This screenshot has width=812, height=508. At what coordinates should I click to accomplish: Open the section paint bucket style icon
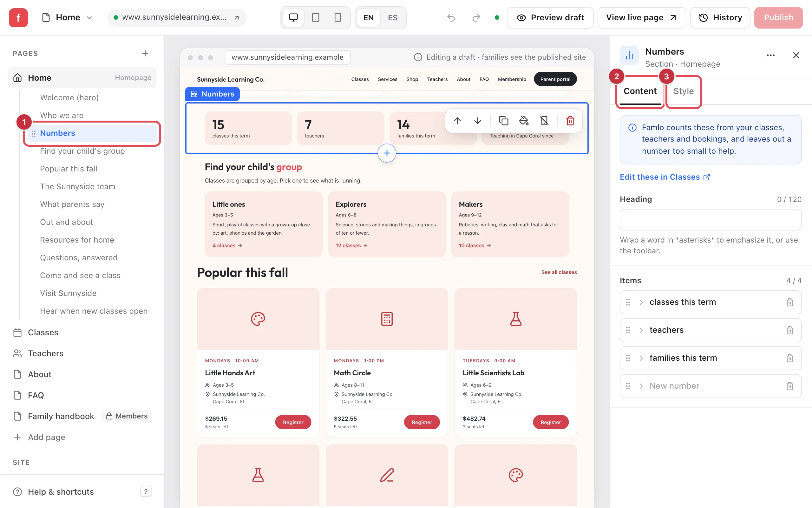[x=524, y=121]
